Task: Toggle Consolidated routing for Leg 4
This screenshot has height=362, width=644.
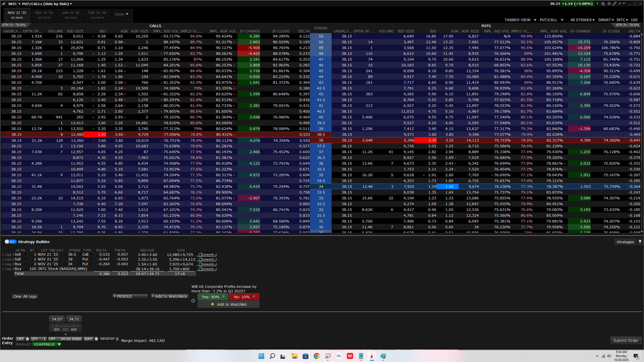Action: (207, 269)
